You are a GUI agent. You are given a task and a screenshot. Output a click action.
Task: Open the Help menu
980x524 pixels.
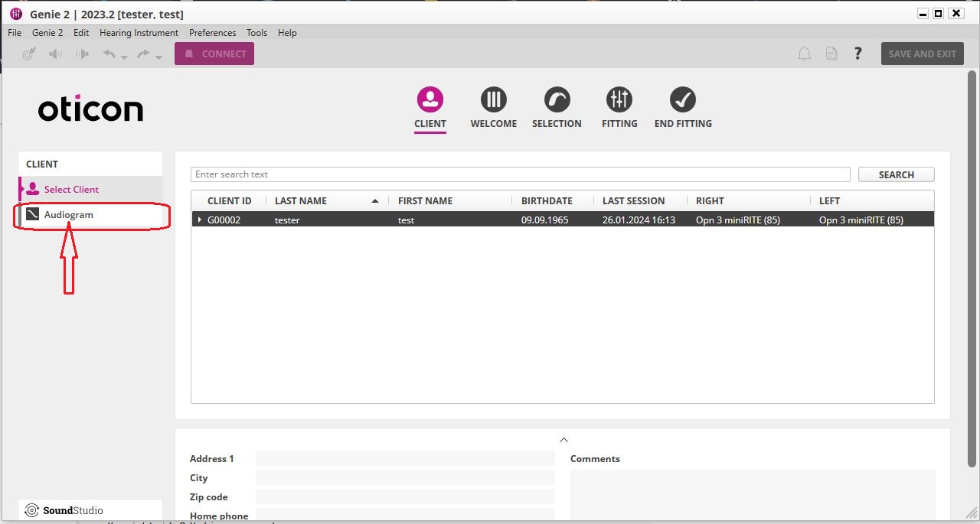[x=287, y=33]
